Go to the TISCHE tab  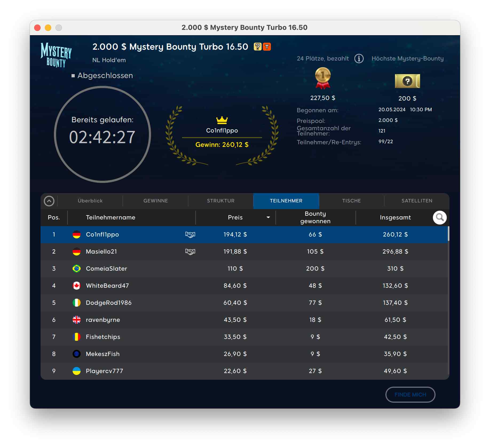(x=351, y=201)
